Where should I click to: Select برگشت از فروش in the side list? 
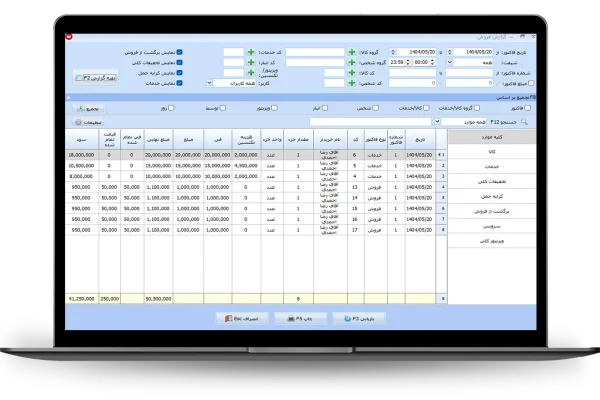(492, 211)
